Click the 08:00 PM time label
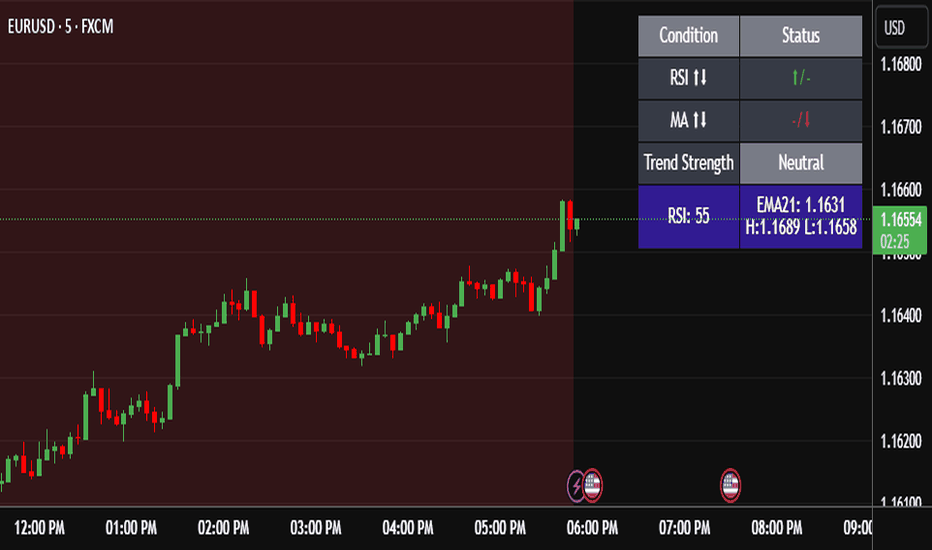 pos(777,528)
